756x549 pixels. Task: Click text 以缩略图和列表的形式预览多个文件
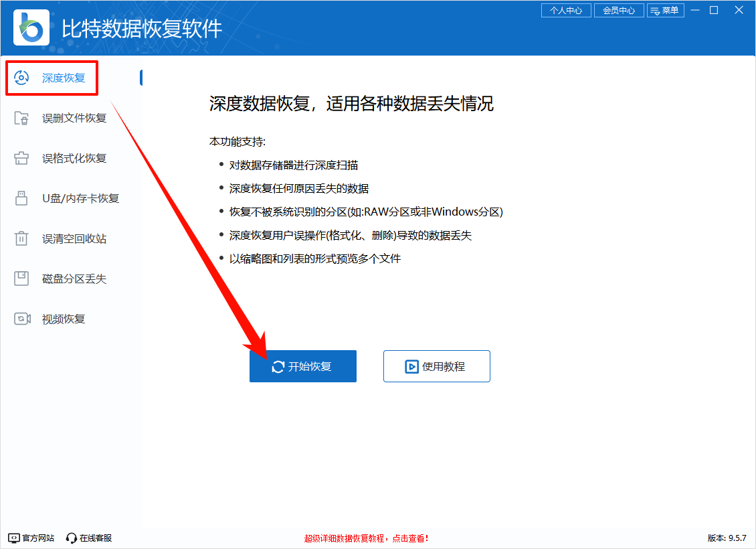pos(315,258)
